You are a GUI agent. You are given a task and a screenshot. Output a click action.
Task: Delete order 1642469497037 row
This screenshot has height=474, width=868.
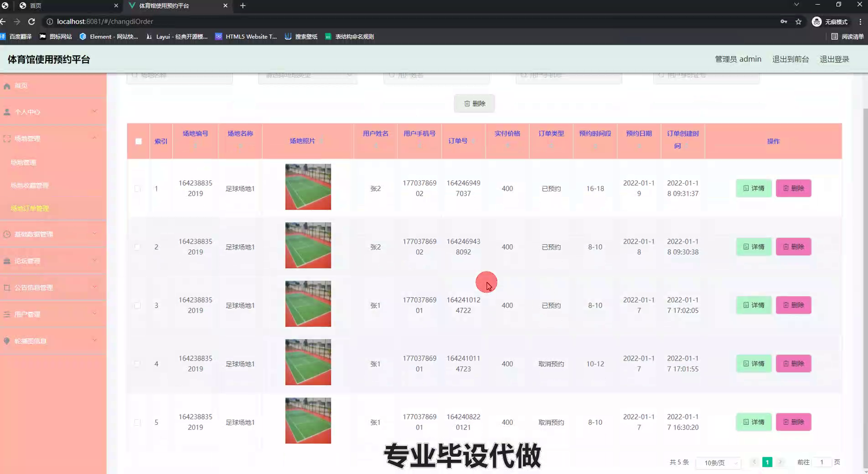(793, 188)
